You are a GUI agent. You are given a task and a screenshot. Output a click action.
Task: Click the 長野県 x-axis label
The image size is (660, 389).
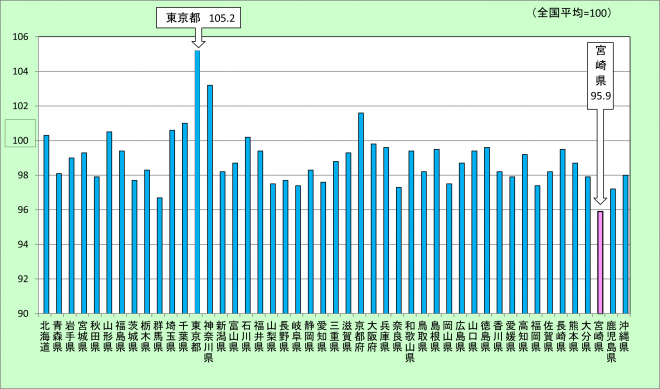click(x=285, y=336)
